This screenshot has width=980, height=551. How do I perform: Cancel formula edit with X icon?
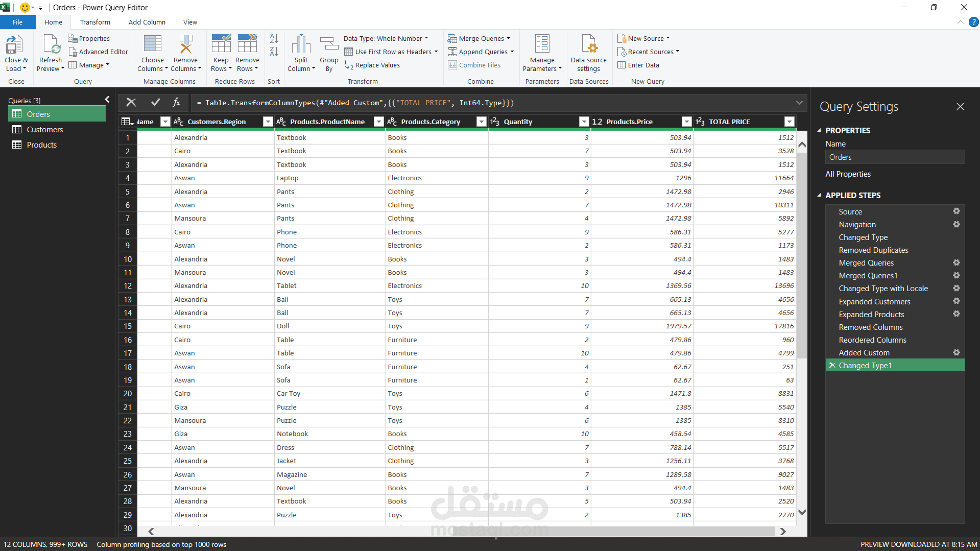pyautogui.click(x=131, y=103)
